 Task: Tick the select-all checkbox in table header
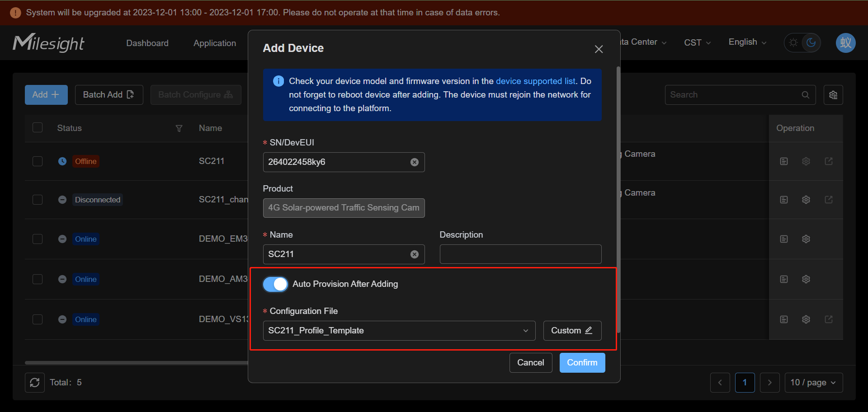point(38,127)
